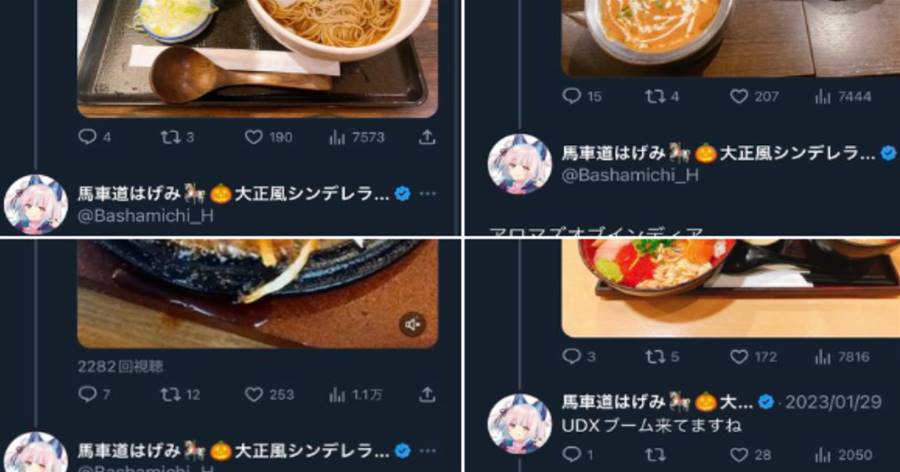Open more options menu beside top-left Bashamichi header

(428, 194)
